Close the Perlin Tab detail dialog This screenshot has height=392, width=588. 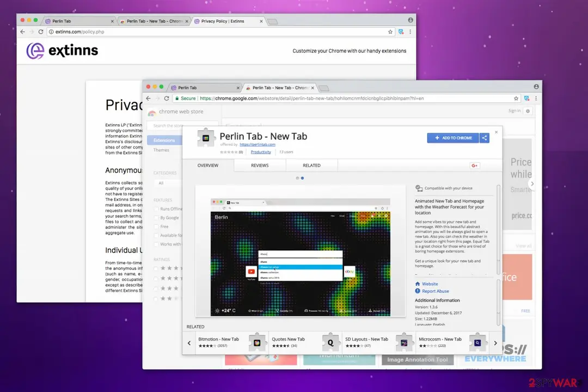pyautogui.click(x=496, y=132)
